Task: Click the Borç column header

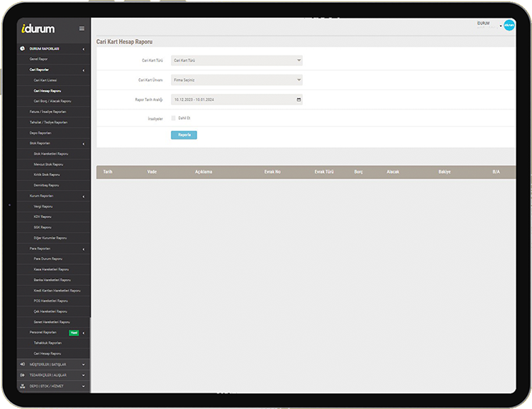Action: pyautogui.click(x=358, y=172)
